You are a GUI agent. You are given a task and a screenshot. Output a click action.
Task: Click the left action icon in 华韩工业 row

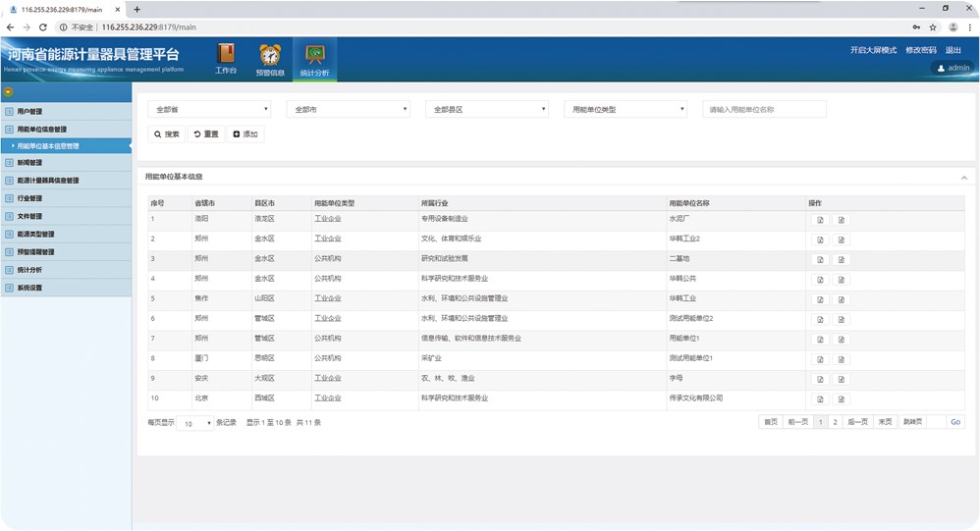(820, 300)
